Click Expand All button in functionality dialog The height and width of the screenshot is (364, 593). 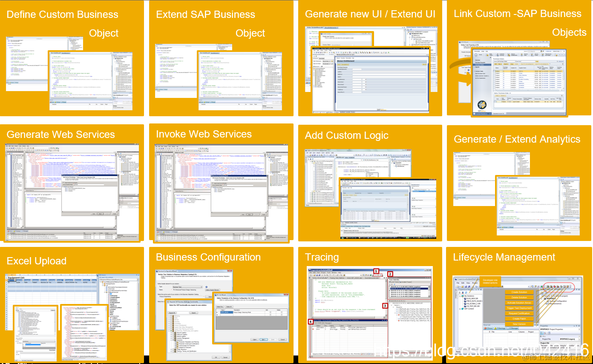coord(172,313)
